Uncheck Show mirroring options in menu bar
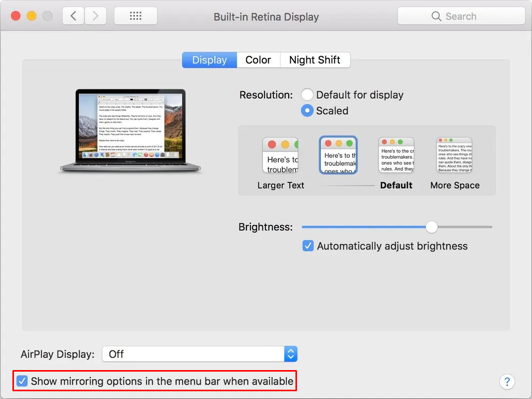The height and width of the screenshot is (399, 532). coord(22,380)
